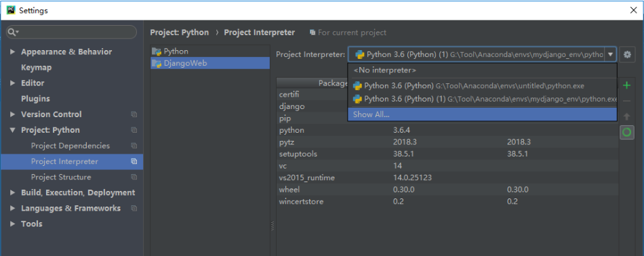644x256 pixels.
Task: Open the interpreter settings gear icon
Action: tap(627, 54)
